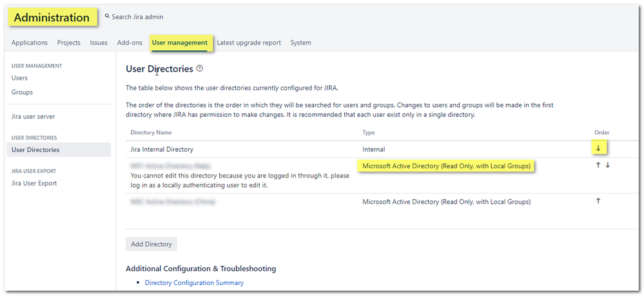
Task: Click the USER MANAGEMENT sidebar section label
Action: [37, 66]
